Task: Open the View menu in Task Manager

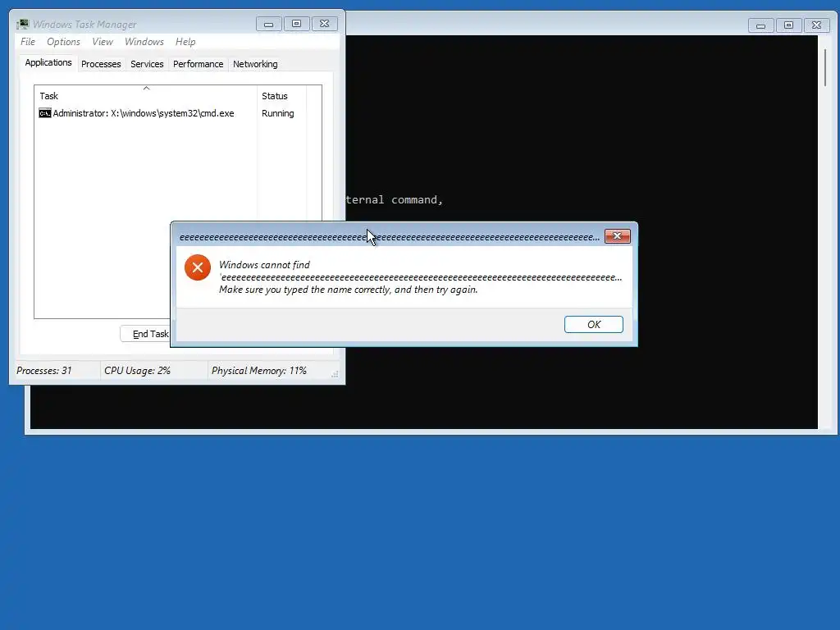Action: (x=103, y=42)
